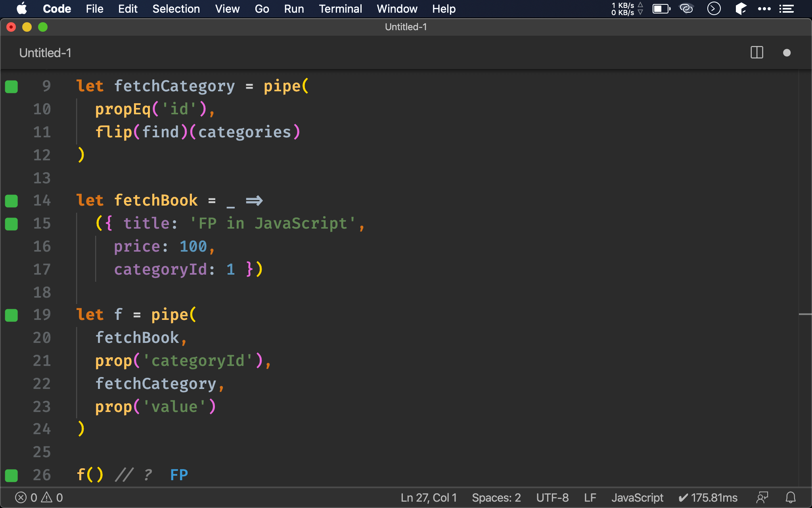Image resolution: width=812 pixels, height=508 pixels.
Task: Show hidden menu bar items via ellipsis
Action: point(764,9)
